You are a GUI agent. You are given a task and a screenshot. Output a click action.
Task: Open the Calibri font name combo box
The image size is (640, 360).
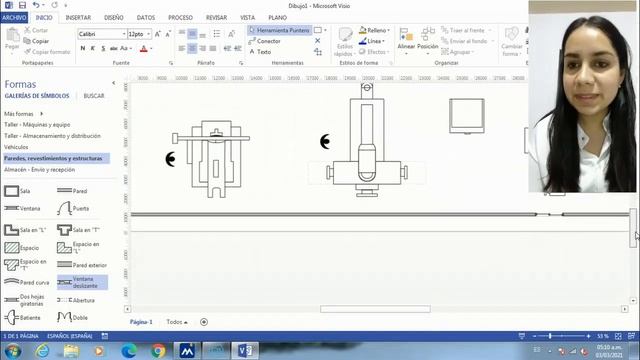click(102, 34)
